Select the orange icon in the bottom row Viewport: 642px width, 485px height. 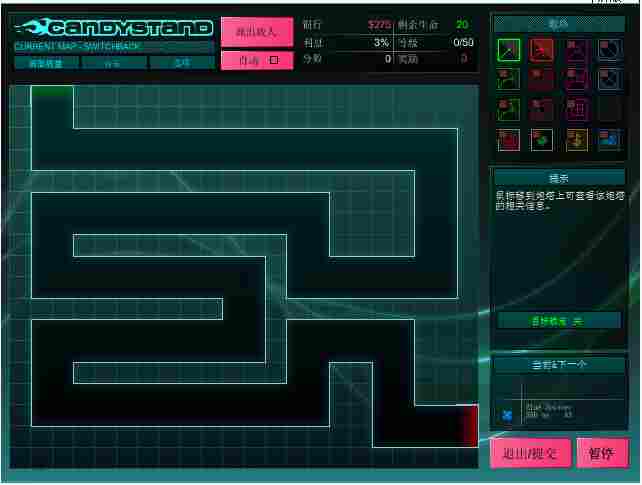576,139
